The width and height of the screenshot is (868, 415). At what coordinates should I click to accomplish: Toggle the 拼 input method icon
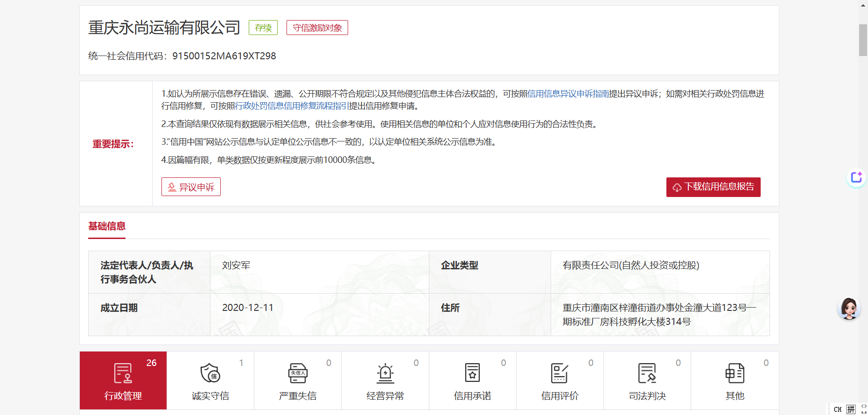[851, 409]
